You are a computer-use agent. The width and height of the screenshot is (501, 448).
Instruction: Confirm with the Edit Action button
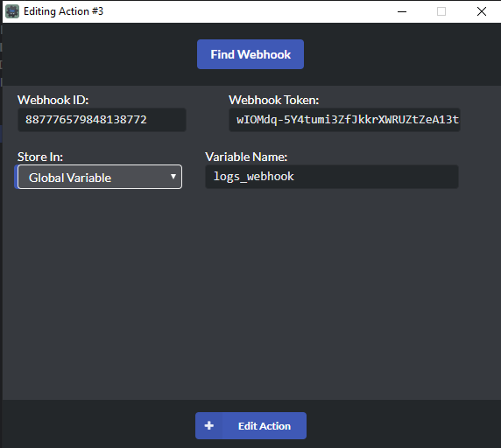(250, 425)
